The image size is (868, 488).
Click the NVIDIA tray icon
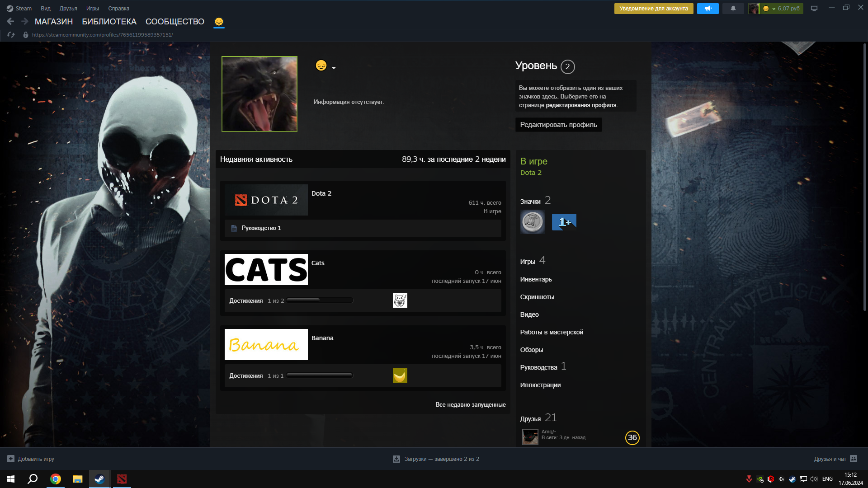pos(760,479)
